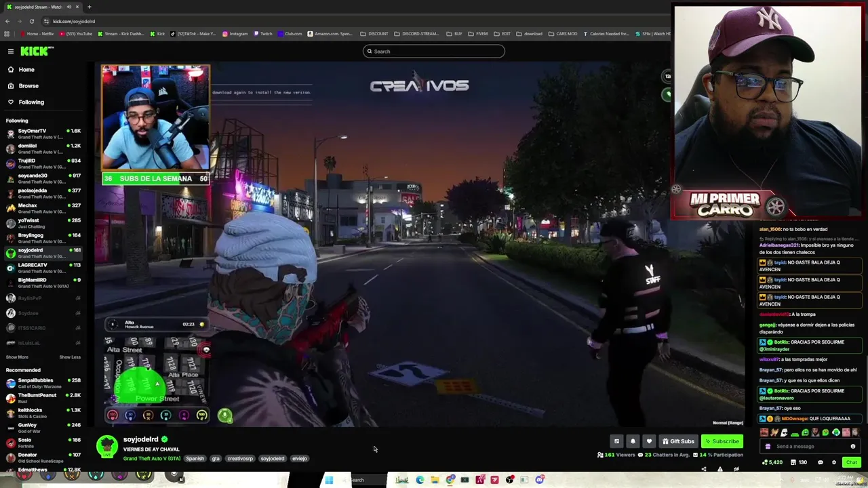Click the chat bubble icon near settings

(x=820, y=462)
